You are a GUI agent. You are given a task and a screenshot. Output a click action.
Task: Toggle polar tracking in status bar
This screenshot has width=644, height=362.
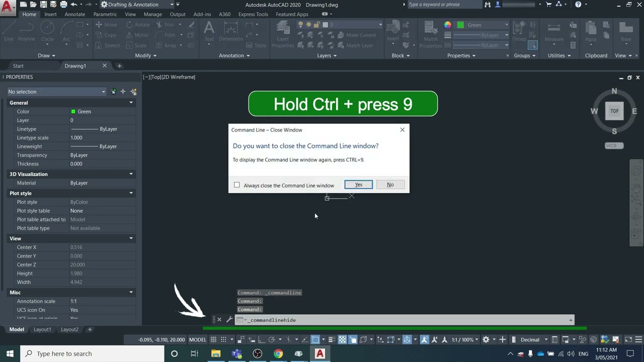[x=272, y=340]
